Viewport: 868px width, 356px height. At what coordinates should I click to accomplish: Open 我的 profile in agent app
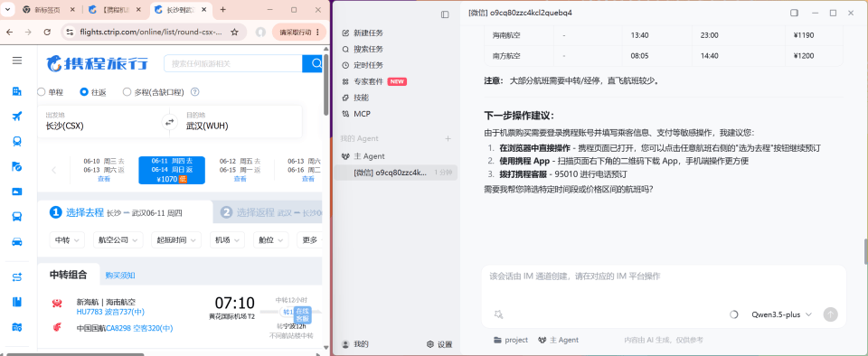[x=355, y=344]
